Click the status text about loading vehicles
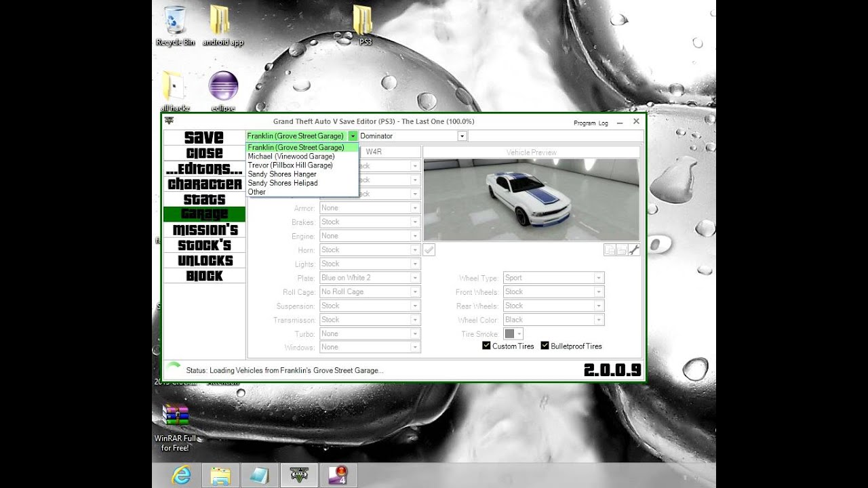The height and width of the screenshot is (488, 868). click(285, 371)
